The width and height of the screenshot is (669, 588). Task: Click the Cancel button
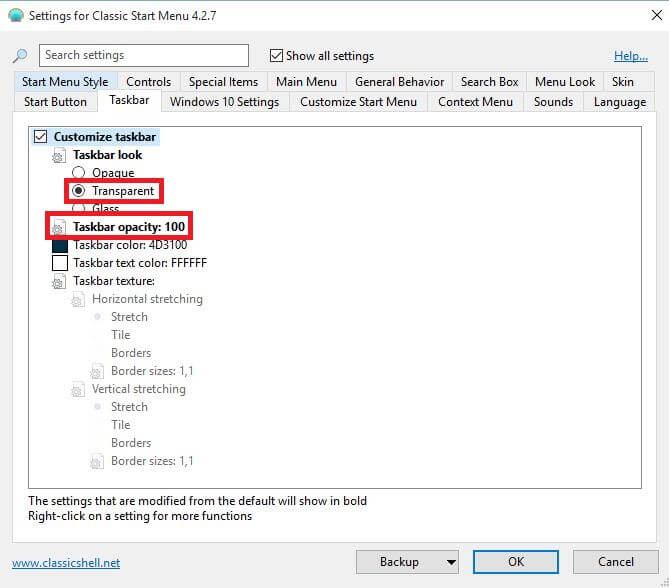coord(616,562)
